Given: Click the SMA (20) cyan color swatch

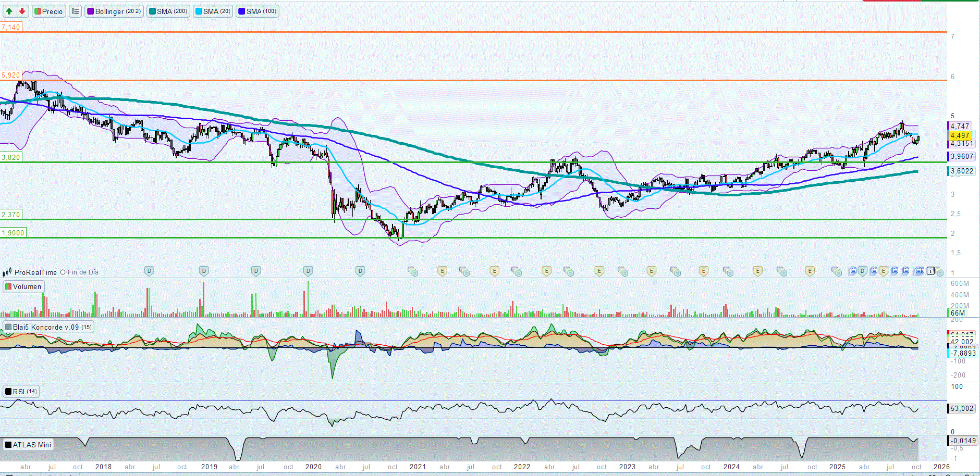Looking at the screenshot, I should point(199,11).
